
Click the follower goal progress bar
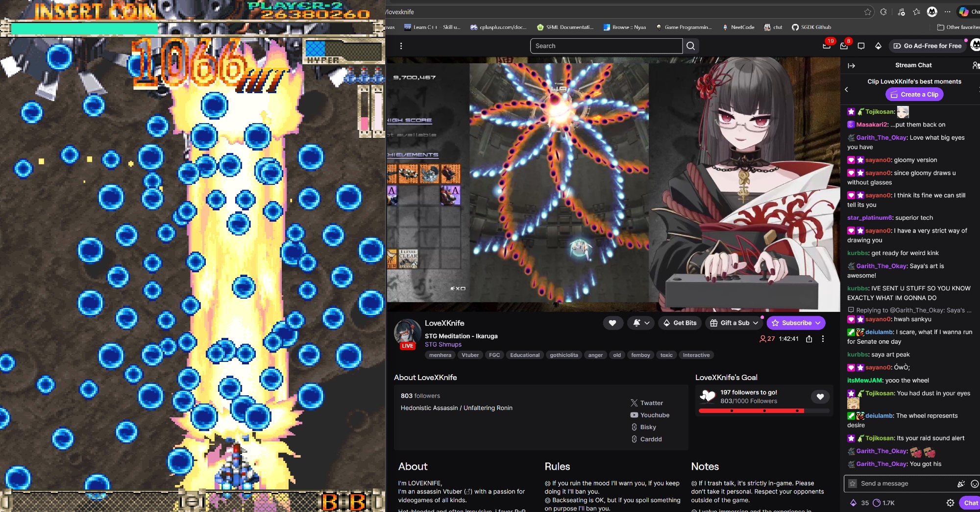(x=764, y=410)
